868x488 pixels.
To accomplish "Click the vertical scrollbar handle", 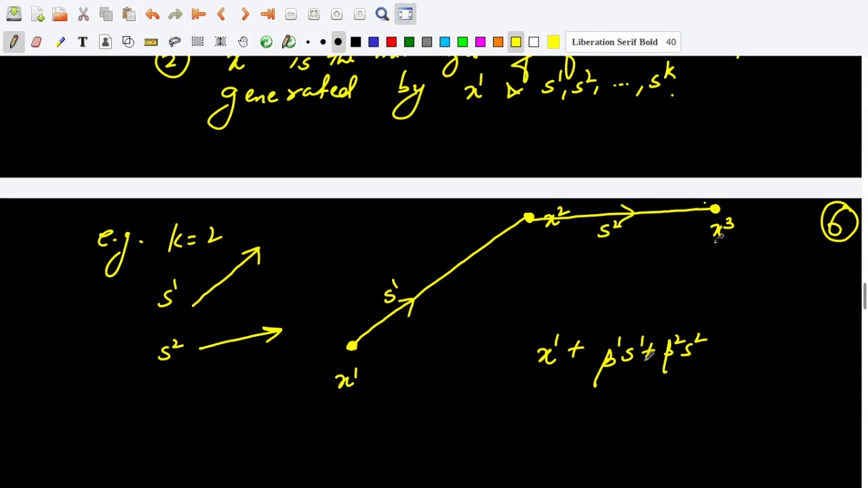I will click(x=865, y=297).
